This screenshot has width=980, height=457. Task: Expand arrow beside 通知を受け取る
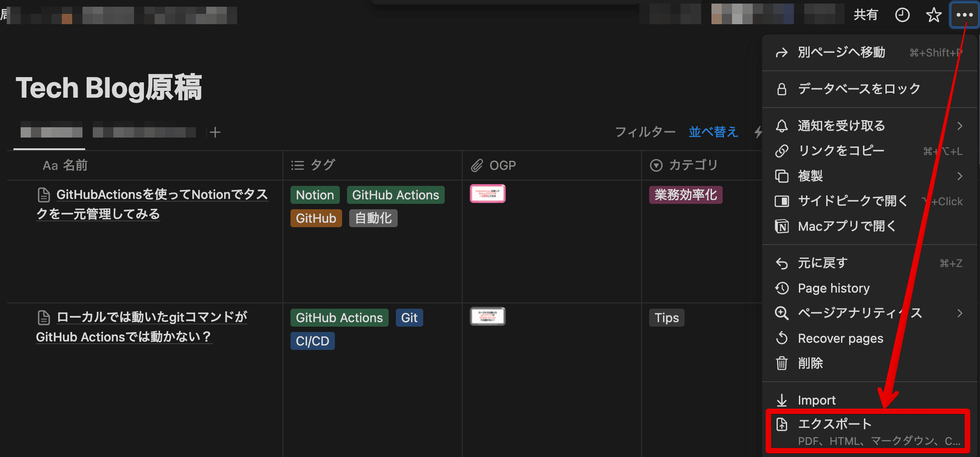959,126
